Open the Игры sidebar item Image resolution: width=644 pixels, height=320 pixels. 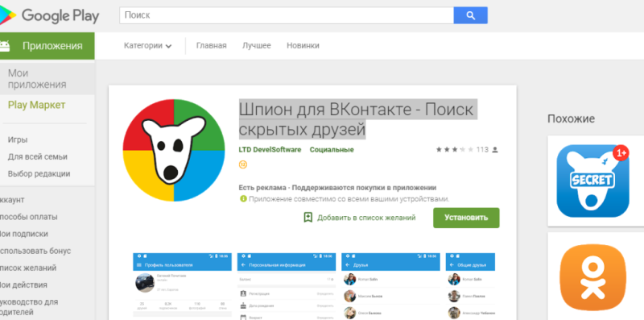click(18, 139)
